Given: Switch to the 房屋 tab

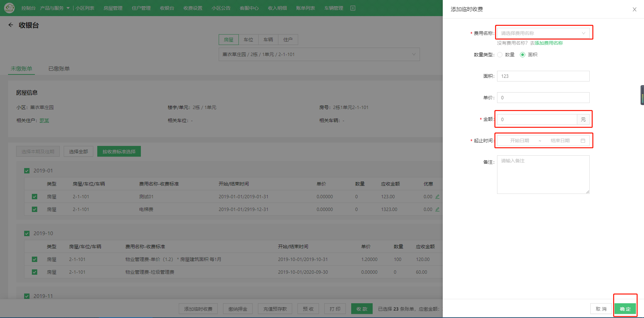Looking at the screenshot, I should click(x=229, y=40).
